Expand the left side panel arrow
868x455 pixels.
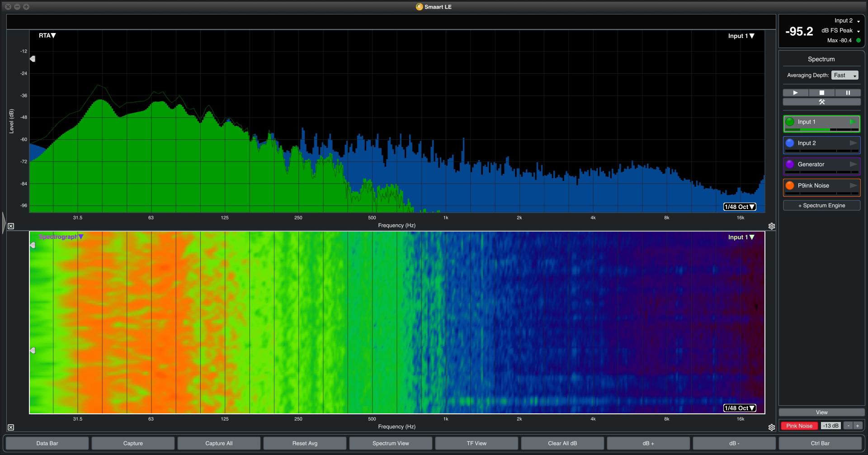[4, 223]
